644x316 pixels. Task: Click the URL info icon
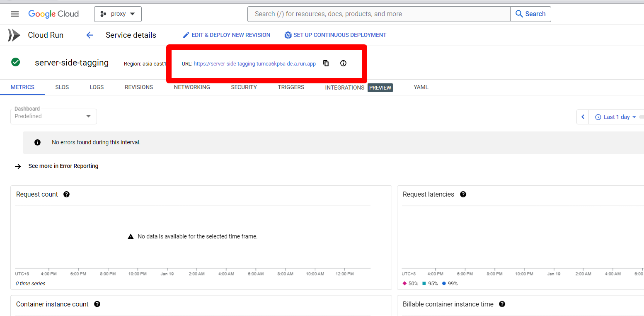pos(343,63)
